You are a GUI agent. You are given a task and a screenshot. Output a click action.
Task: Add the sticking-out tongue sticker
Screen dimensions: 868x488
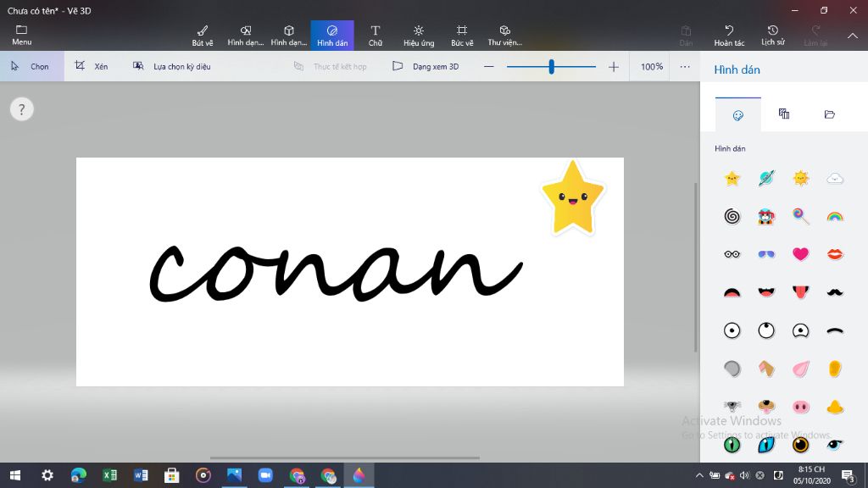(x=800, y=292)
